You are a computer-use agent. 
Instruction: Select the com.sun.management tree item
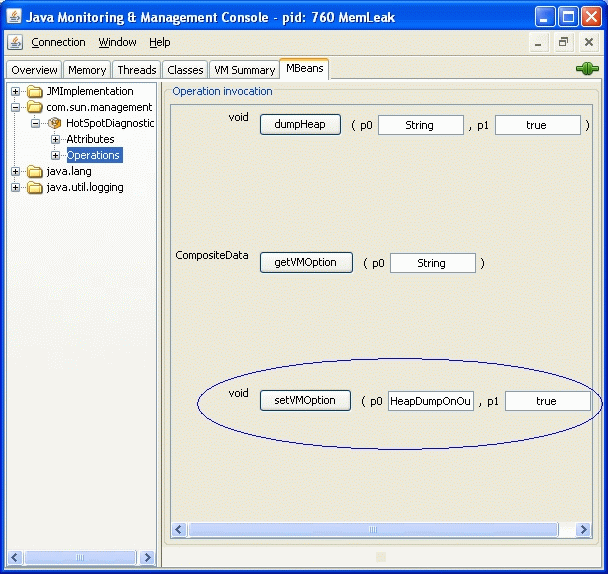(x=99, y=107)
